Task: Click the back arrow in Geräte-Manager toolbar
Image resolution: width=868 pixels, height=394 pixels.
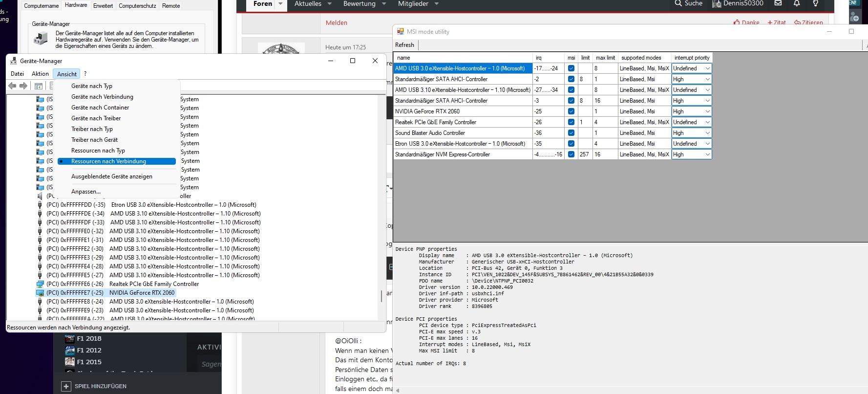Action: coord(12,86)
